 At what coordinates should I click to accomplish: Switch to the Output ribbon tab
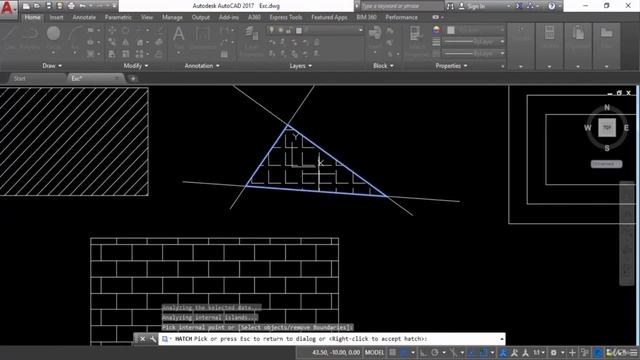point(200,17)
